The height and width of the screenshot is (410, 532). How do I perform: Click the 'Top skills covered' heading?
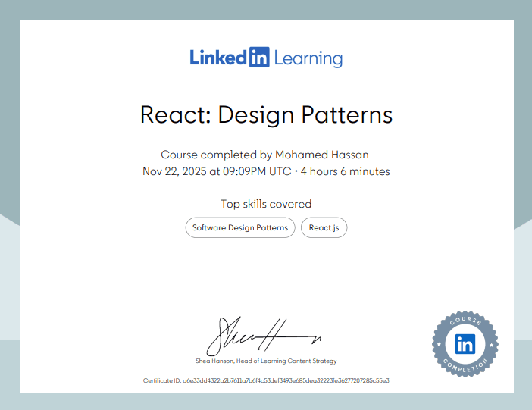[266, 204]
